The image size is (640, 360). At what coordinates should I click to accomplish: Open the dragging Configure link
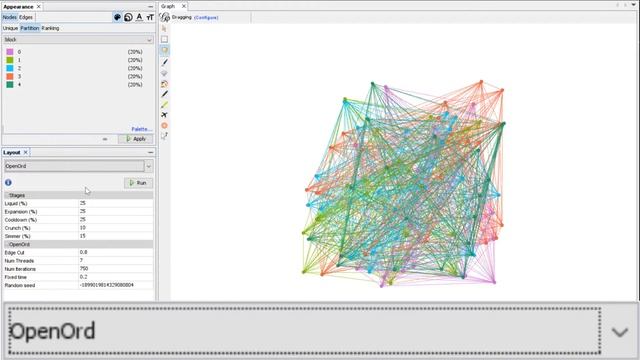click(x=206, y=18)
